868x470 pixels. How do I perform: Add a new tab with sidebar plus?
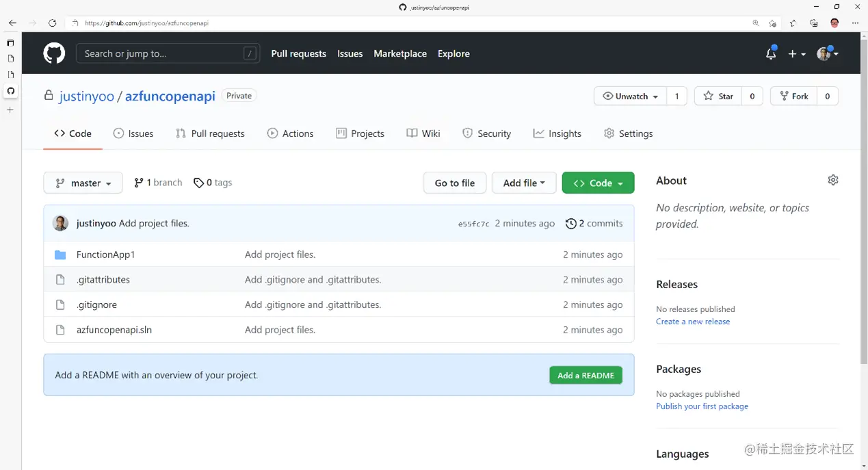coord(10,109)
